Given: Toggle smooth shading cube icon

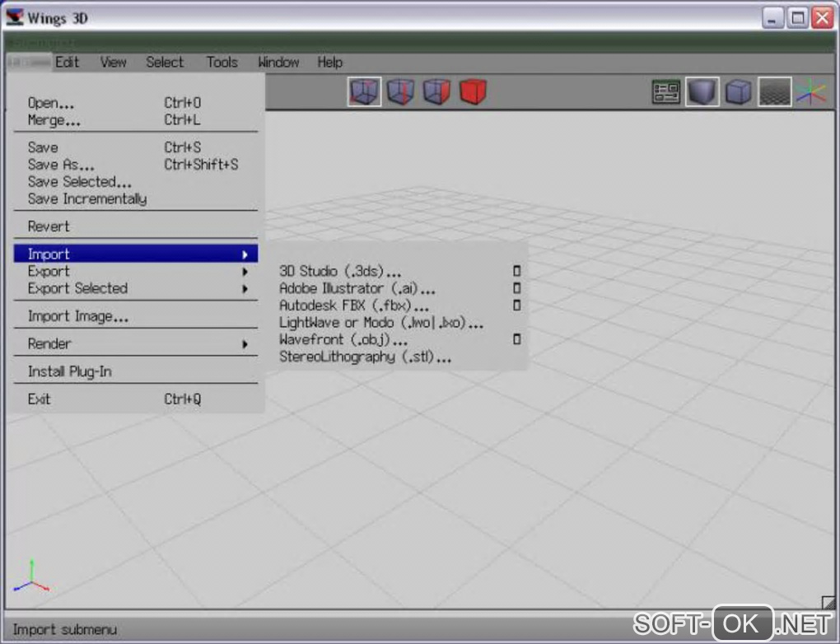Looking at the screenshot, I should (738, 91).
